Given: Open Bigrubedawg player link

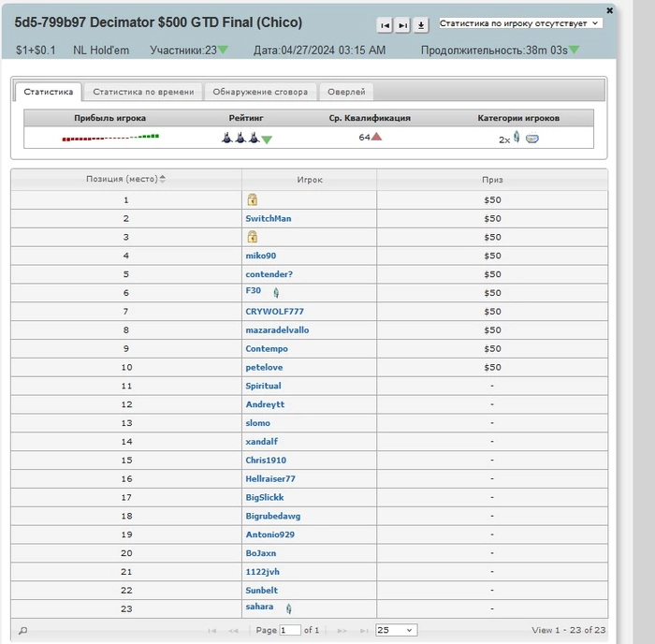Looking at the screenshot, I should 273,516.
